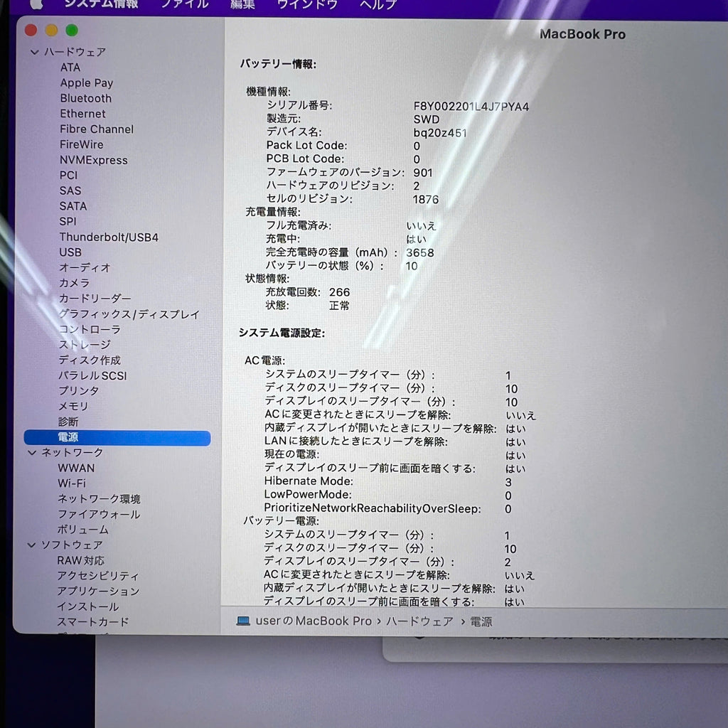This screenshot has height=728, width=728.
Task: Click the firmware version value 901
Action: (422, 173)
